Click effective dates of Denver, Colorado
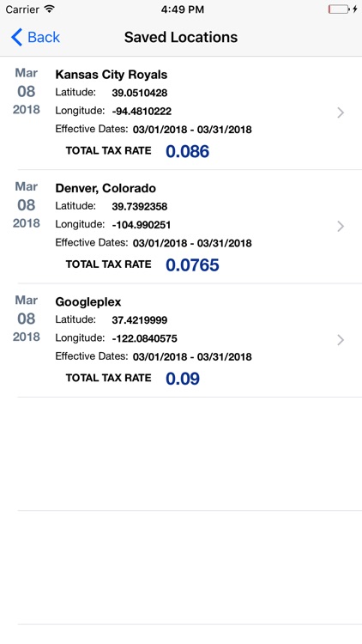 [192, 244]
